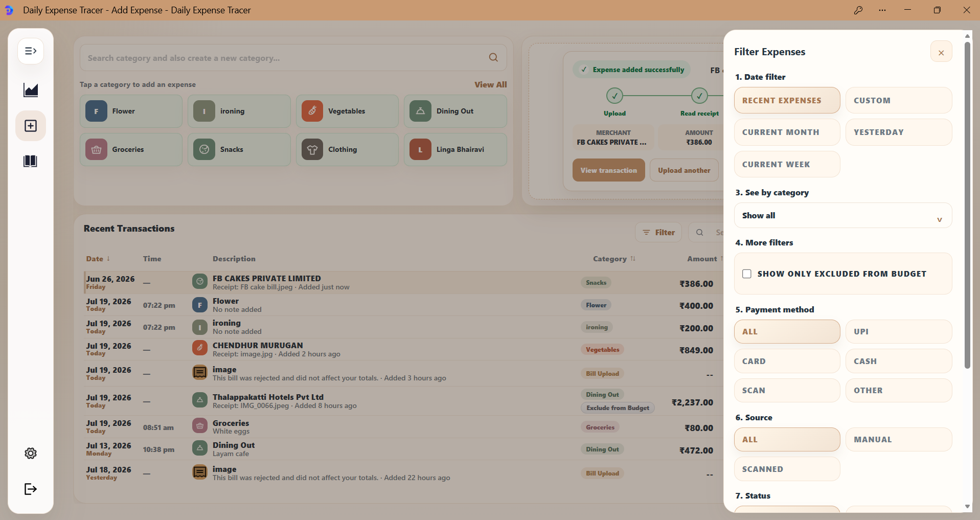Open settings gear in sidebar
The width and height of the screenshot is (980, 520).
(x=31, y=454)
